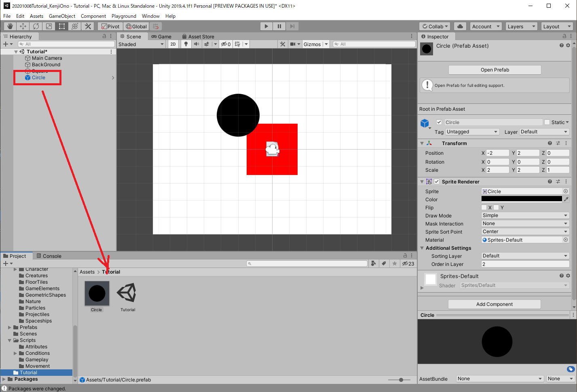Viewport: 577px width, 392px height.
Task: Pick color with the eyedropper
Action: point(566,199)
